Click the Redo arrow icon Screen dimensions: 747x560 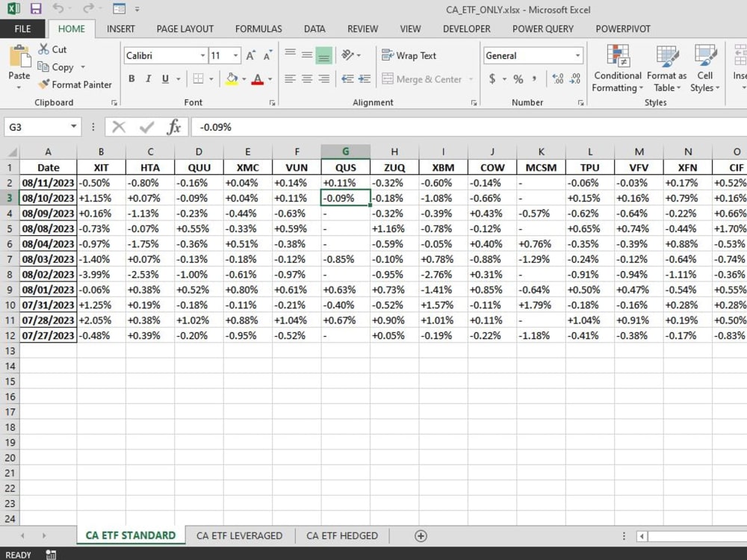pyautogui.click(x=88, y=8)
